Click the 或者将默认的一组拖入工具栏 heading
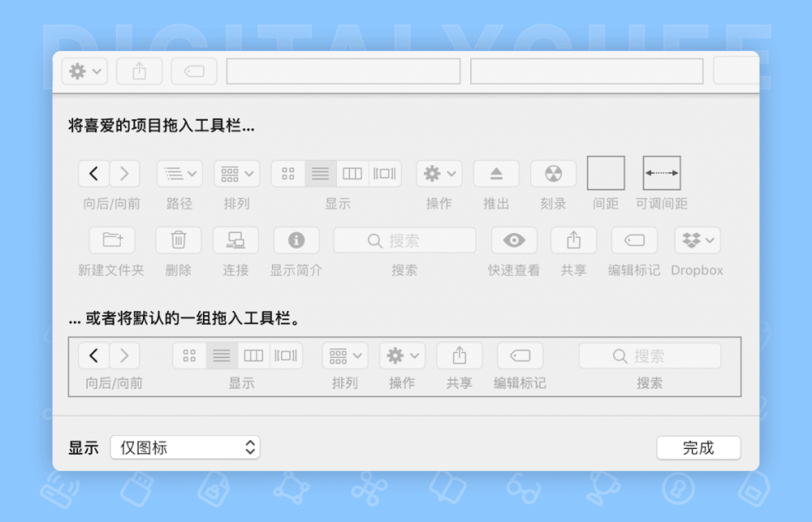 coord(184,318)
